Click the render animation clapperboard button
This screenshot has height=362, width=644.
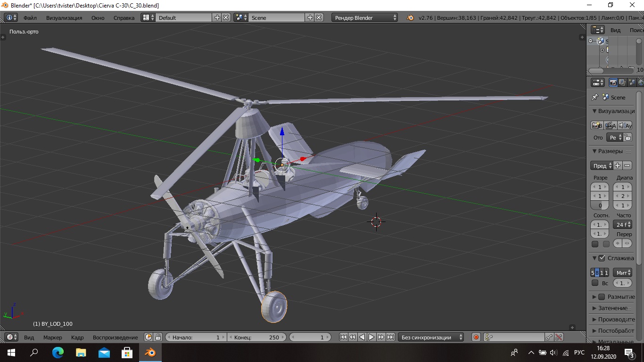[611, 125]
